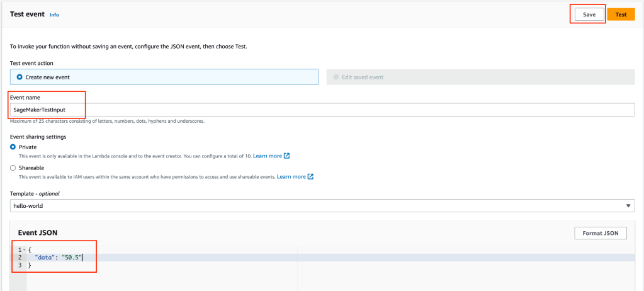Viewport: 644px width, 291px height.
Task: Select the Private sharing radio button
Action: tap(13, 147)
